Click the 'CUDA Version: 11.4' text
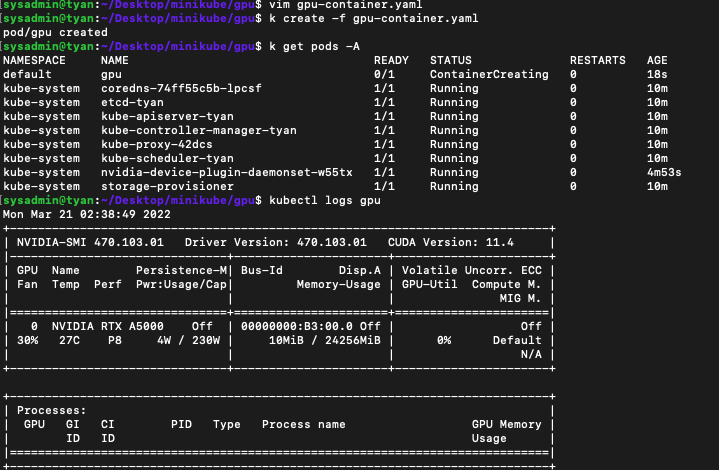Image resolution: width=719 pixels, height=470 pixels. click(451, 242)
